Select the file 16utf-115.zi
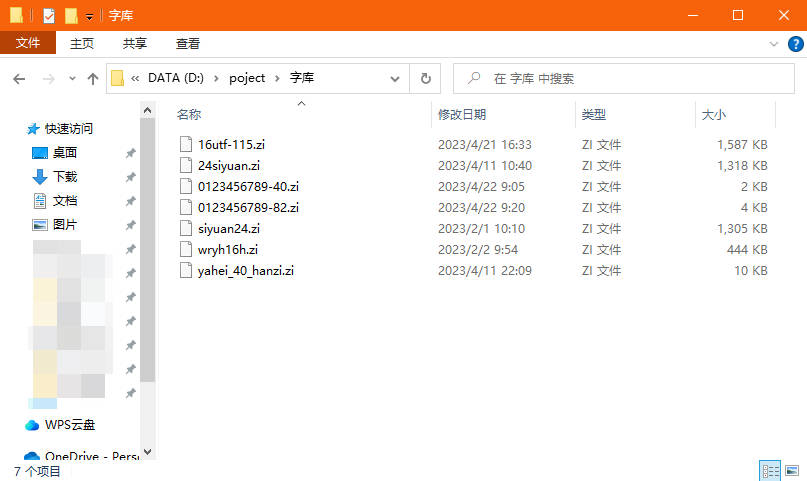This screenshot has height=481, width=807. (x=231, y=144)
